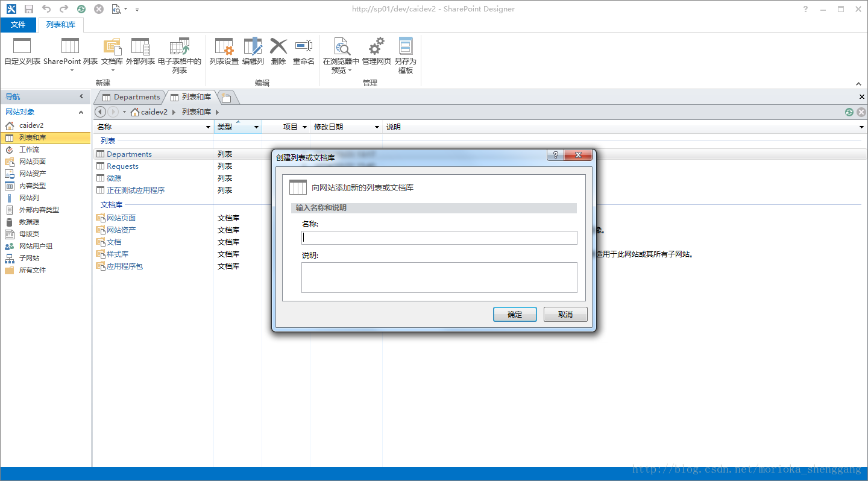Viewport: 868px width, 481px height.
Task: Click 取消 in the dialog
Action: click(x=565, y=314)
